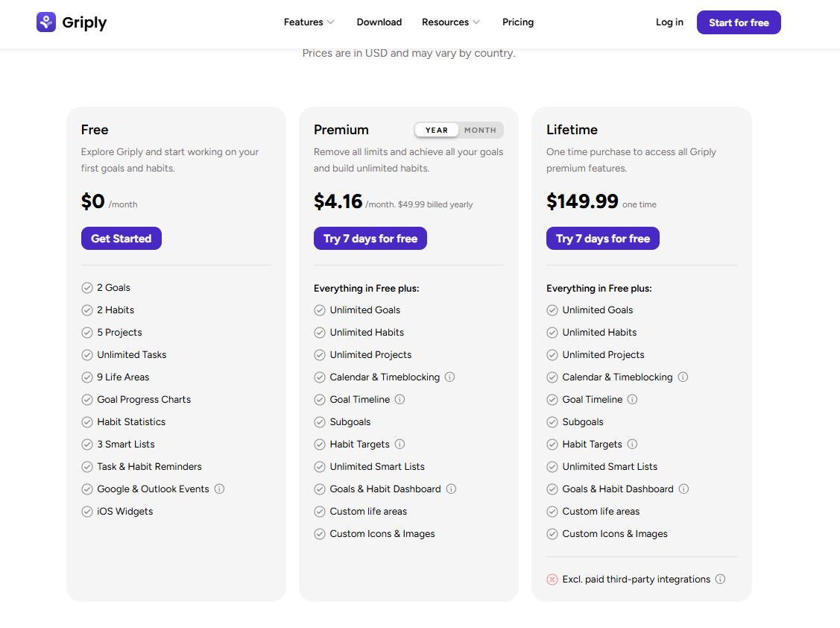Switch Premium billing to YEAR

(x=437, y=130)
